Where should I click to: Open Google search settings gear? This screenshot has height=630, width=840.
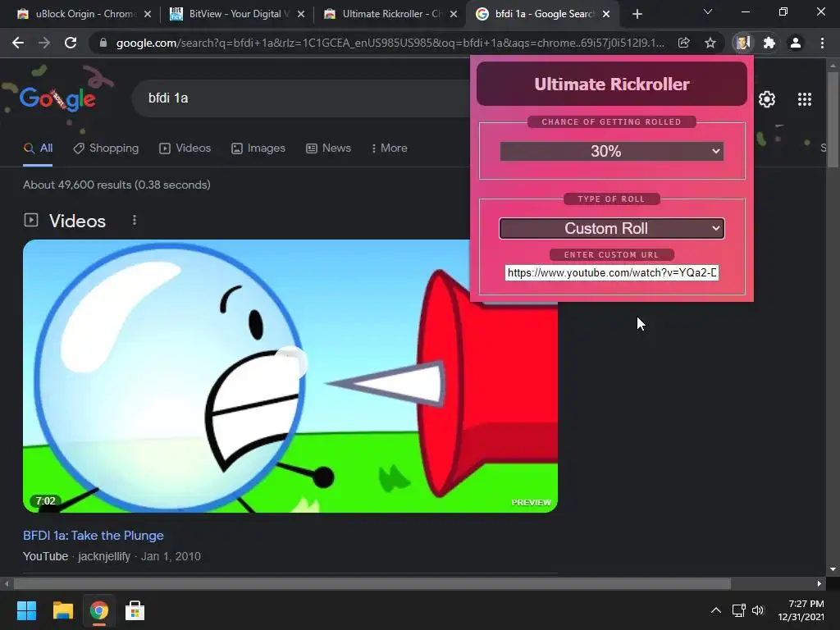point(767,99)
